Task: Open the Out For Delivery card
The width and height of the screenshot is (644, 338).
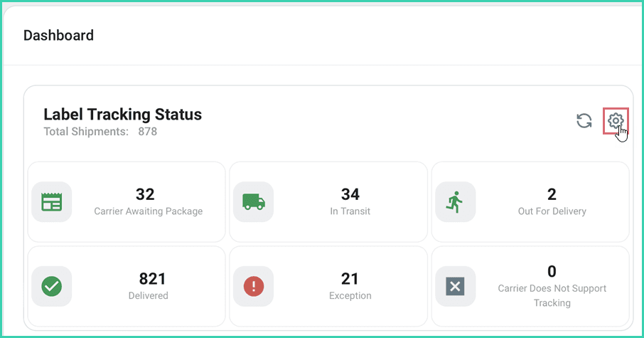Action: tap(530, 202)
